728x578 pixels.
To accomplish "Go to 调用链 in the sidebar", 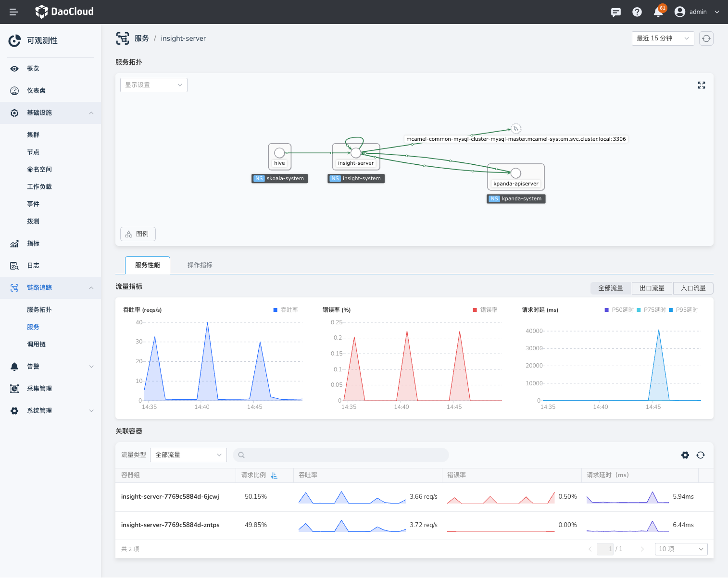I will [x=37, y=344].
